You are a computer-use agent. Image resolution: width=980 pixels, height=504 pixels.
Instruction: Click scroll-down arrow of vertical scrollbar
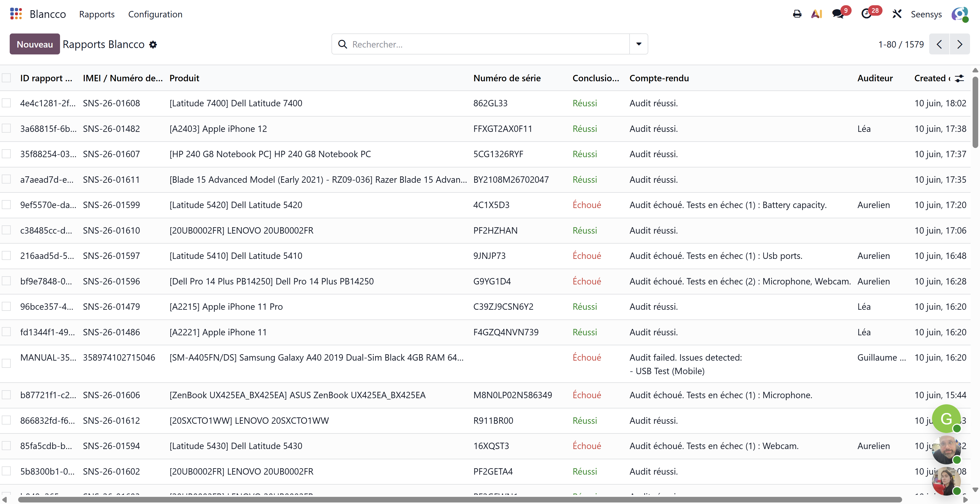pos(975,489)
